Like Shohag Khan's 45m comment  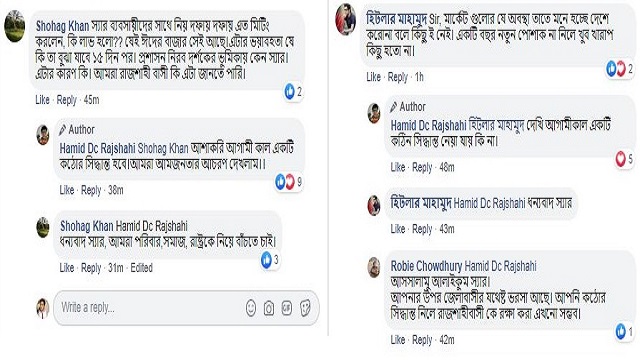point(42,100)
